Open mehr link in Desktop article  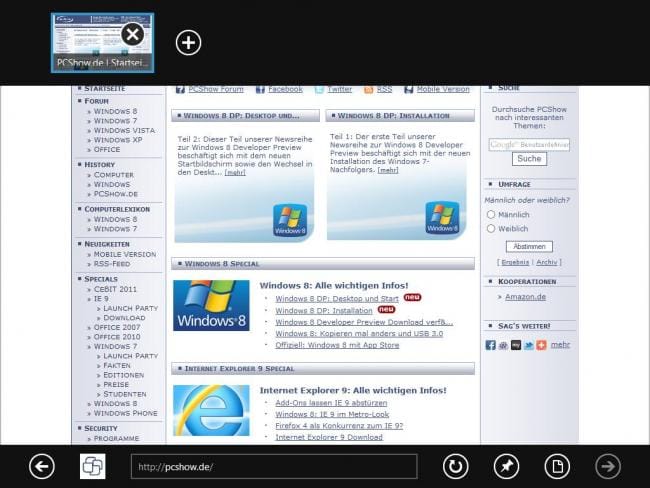[235, 172]
